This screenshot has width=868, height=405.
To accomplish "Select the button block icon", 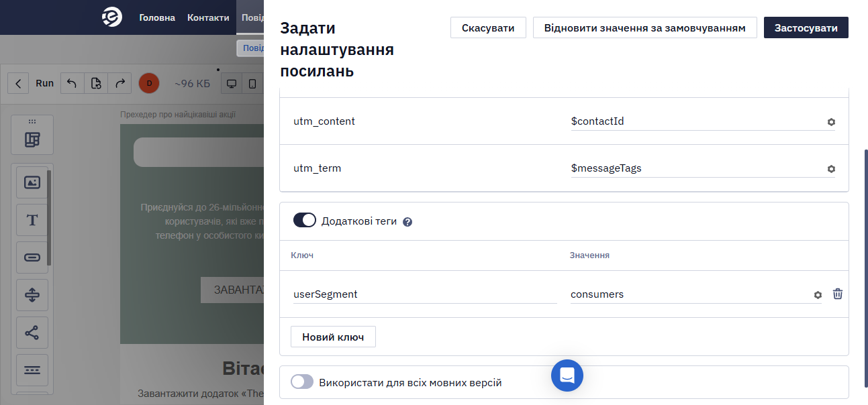I will pyautogui.click(x=32, y=257).
